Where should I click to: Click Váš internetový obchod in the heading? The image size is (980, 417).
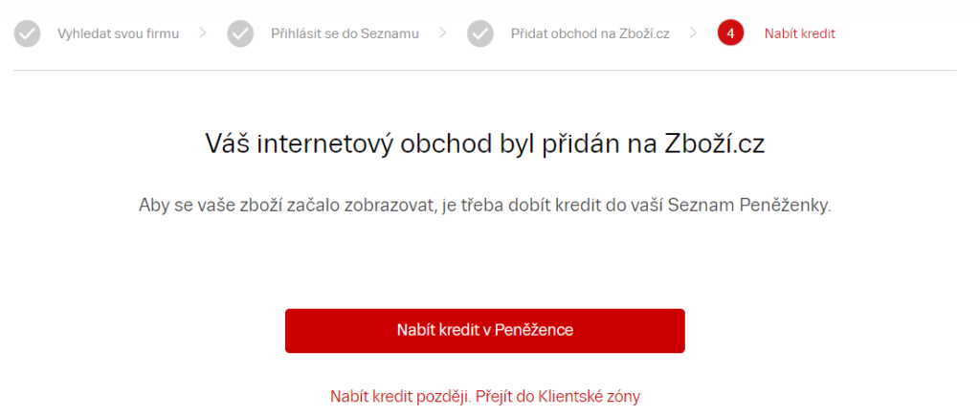click(x=327, y=145)
